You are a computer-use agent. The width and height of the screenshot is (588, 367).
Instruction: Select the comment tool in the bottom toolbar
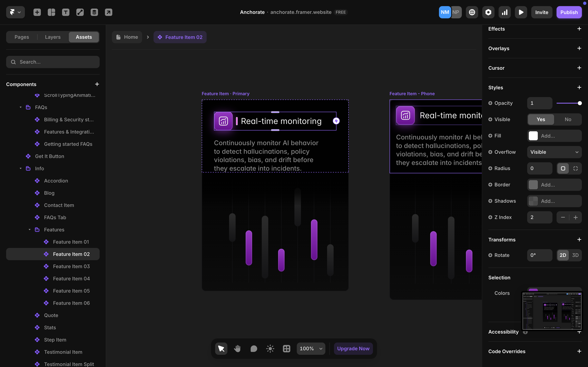(x=254, y=349)
